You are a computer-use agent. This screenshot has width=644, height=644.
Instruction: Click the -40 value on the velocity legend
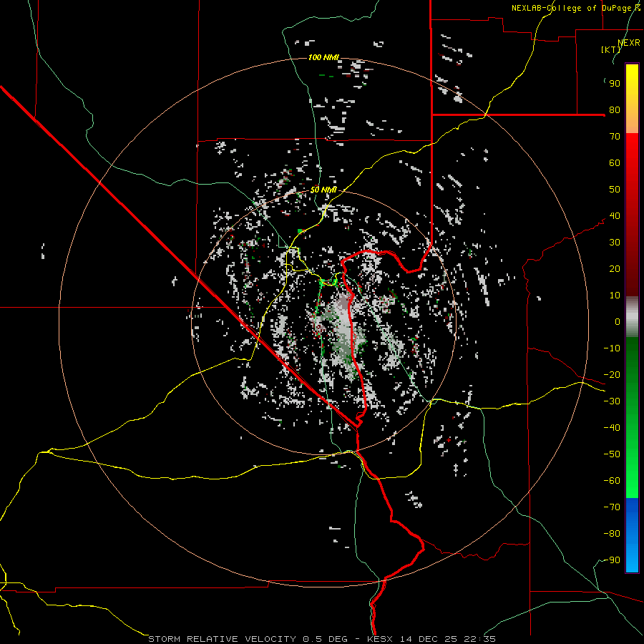[612, 428]
